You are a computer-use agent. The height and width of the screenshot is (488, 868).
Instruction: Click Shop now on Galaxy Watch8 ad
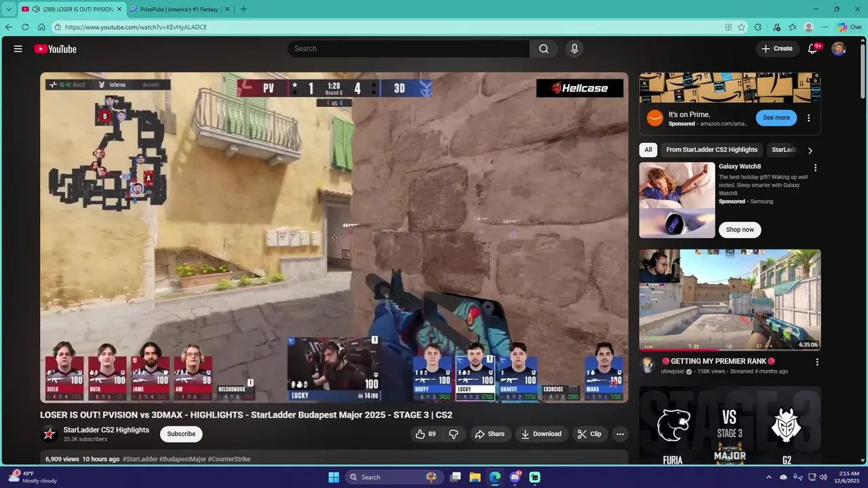(740, 230)
